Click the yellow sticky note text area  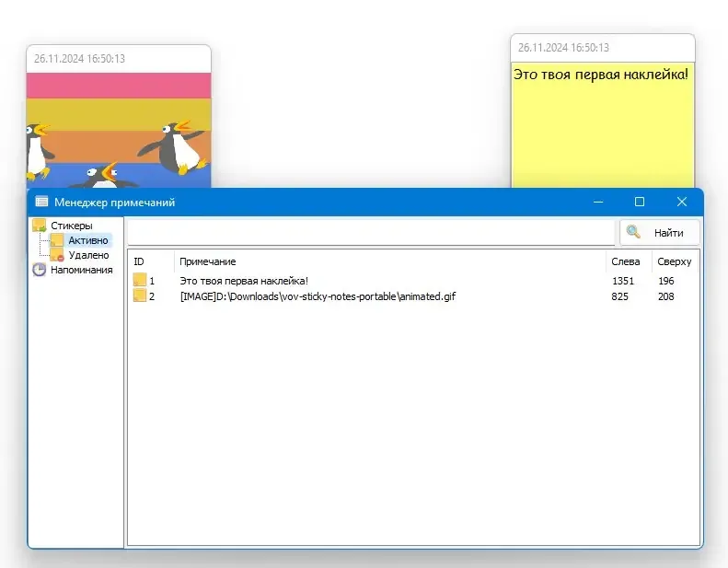pyautogui.click(x=603, y=125)
